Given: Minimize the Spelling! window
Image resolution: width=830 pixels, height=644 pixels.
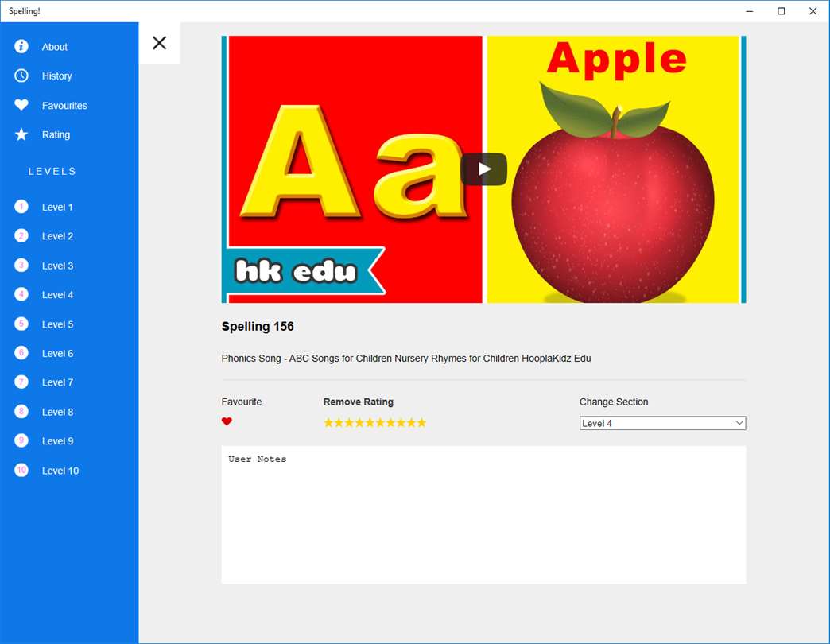Looking at the screenshot, I should tap(749, 11).
